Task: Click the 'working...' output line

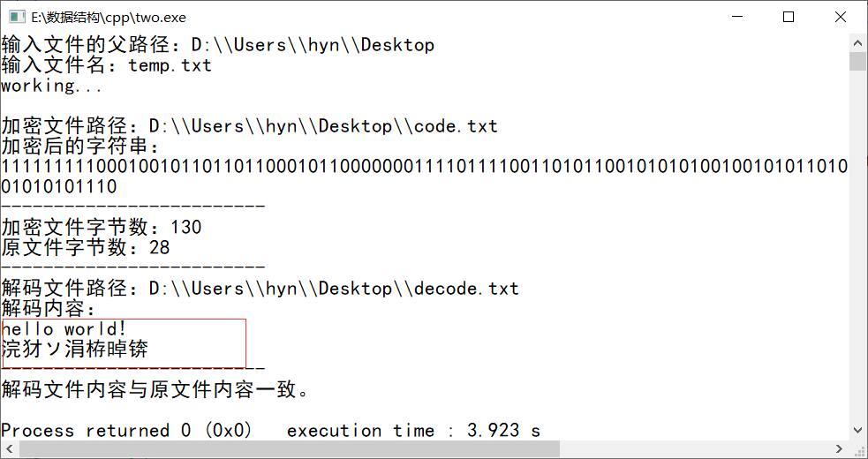Action: point(52,86)
